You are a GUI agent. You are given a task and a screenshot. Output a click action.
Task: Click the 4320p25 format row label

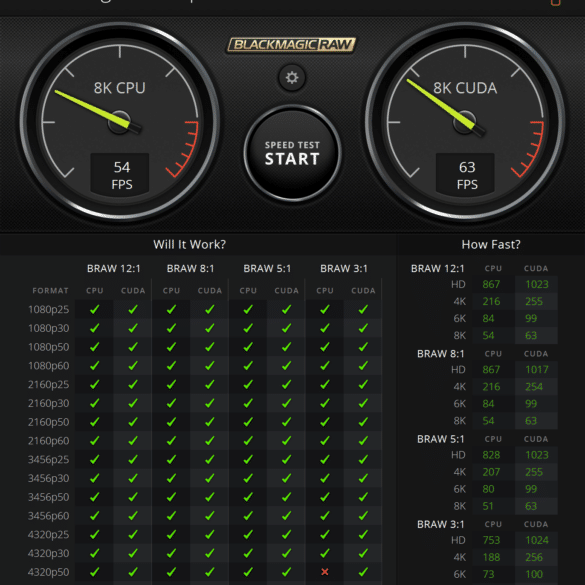coord(49,534)
